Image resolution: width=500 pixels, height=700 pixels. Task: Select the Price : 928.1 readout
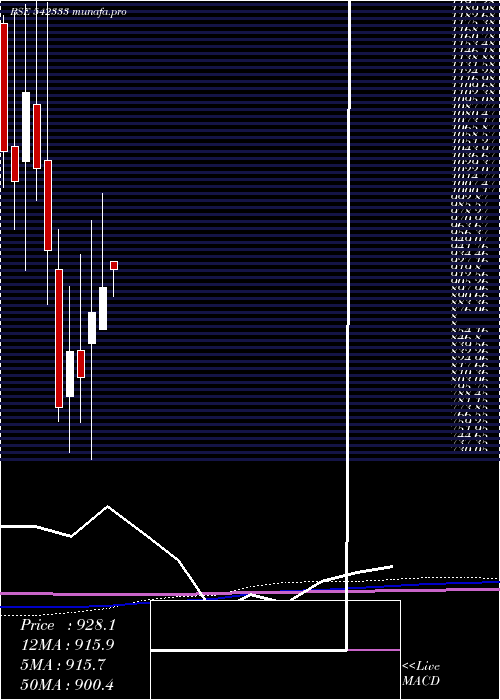click(x=68, y=625)
